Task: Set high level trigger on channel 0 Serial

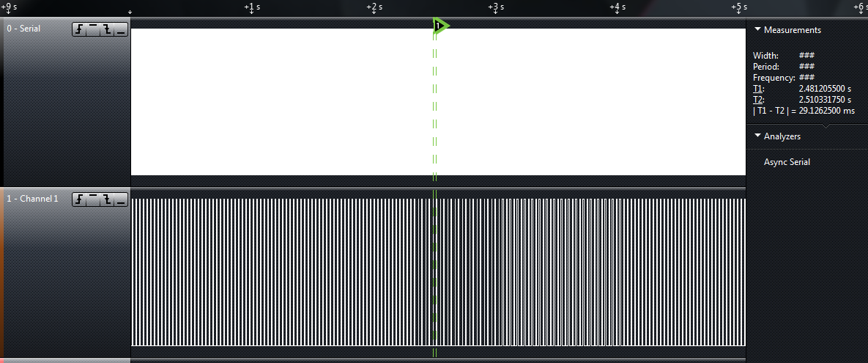Action: [x=93, y=29]
